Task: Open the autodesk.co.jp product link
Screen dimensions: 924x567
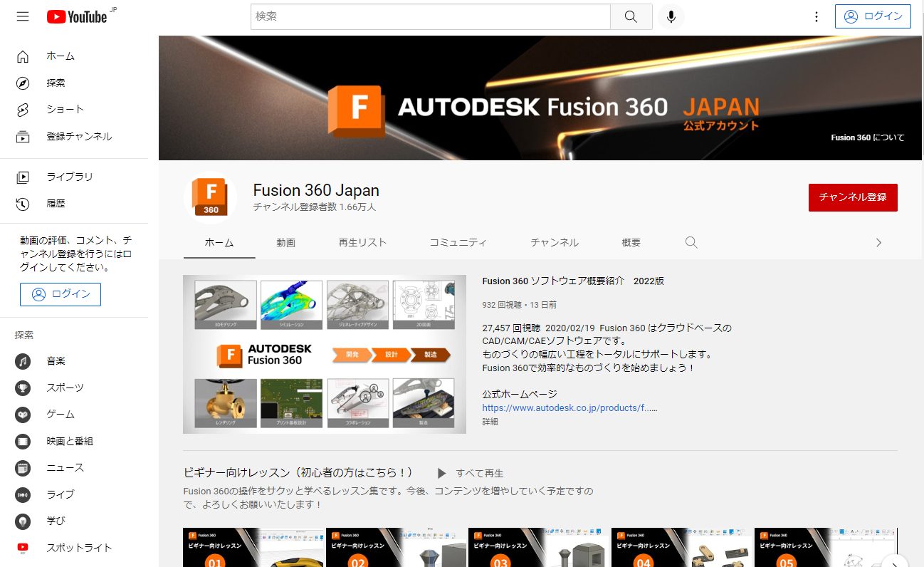Action: [x=569, y=407]
